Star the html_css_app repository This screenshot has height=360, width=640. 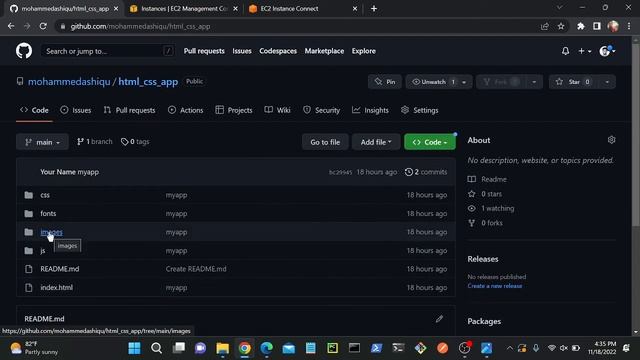(x=573, y=82)
